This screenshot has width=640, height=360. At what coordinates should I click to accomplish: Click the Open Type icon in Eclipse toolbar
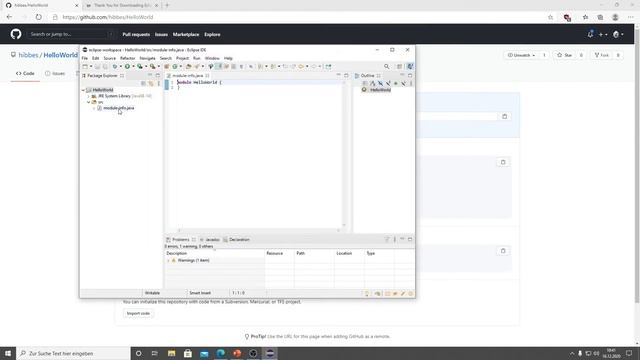point(188,66)
